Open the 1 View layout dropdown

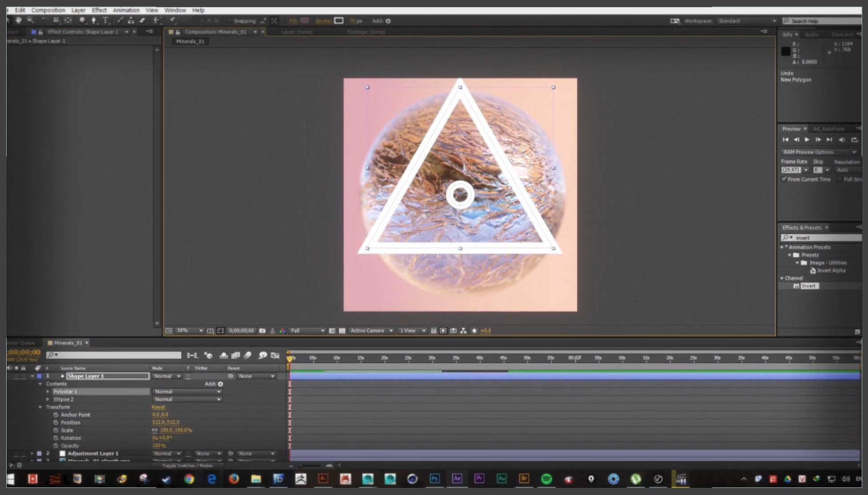pos(412,331)
